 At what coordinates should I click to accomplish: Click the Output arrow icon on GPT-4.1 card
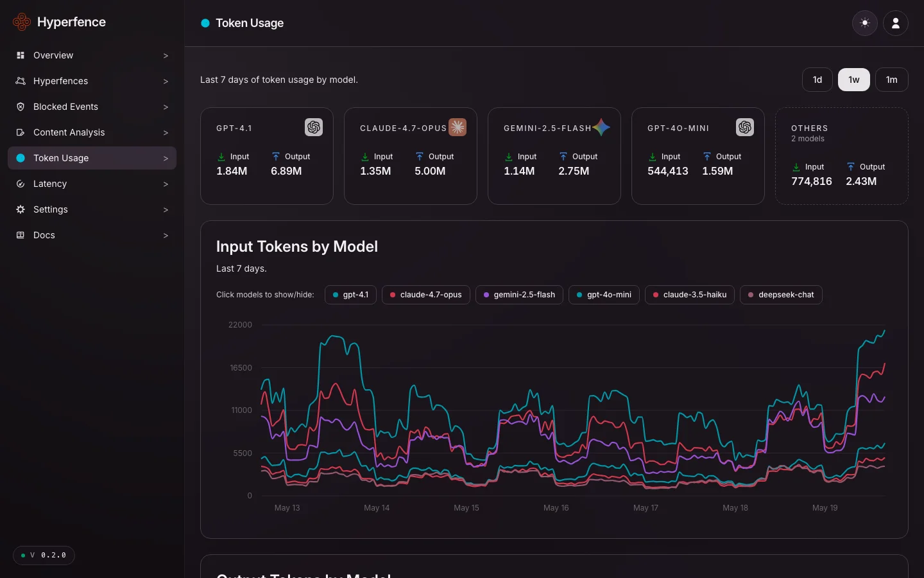(276, 157)
